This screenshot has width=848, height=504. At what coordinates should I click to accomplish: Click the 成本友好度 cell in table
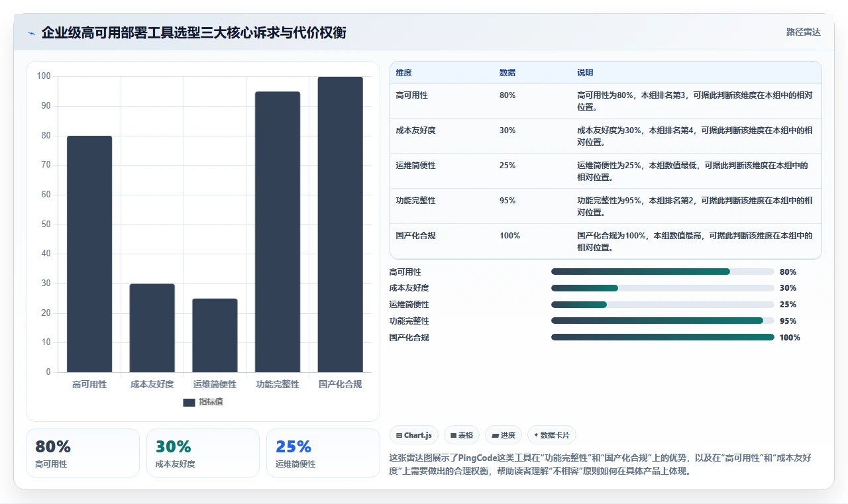tap(415, 130)
